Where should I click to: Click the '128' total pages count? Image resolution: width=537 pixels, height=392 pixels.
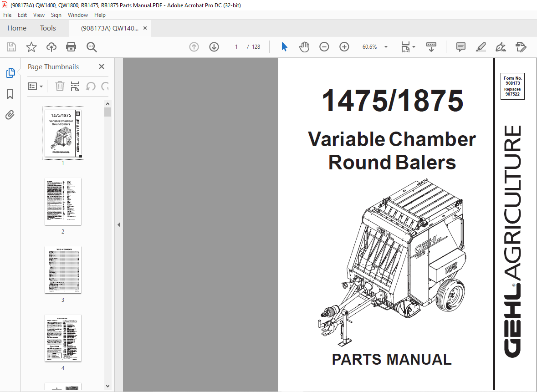(256, 47)
